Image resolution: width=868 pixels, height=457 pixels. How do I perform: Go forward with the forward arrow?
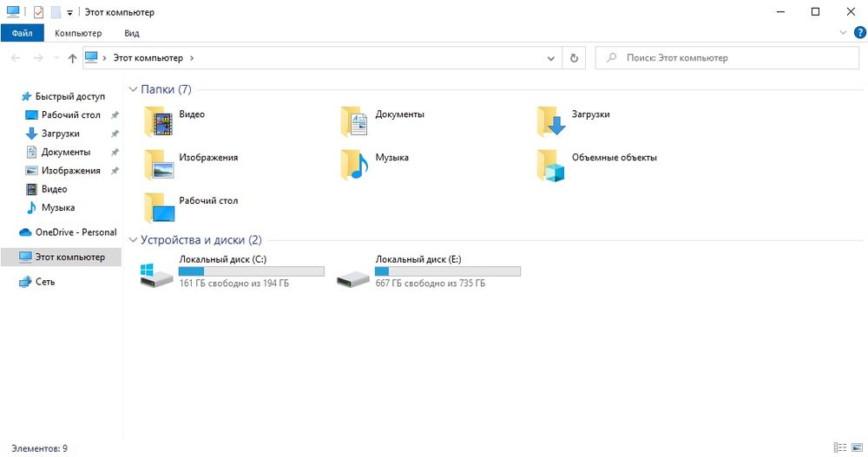point(38,58)
